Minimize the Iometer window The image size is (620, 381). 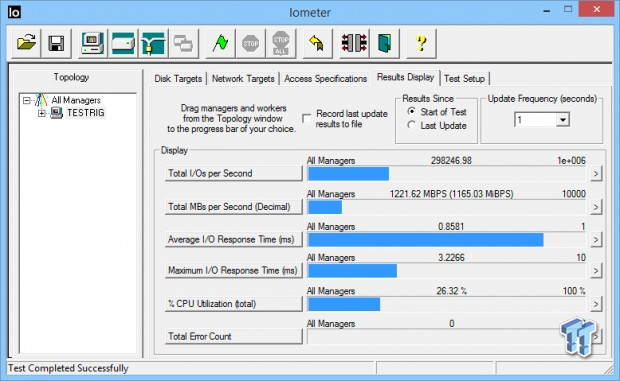[547, 11]
